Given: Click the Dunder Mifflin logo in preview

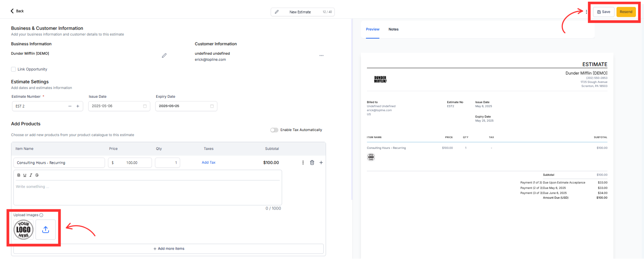Looking at the screenshot, I should [x=380, y=79].
